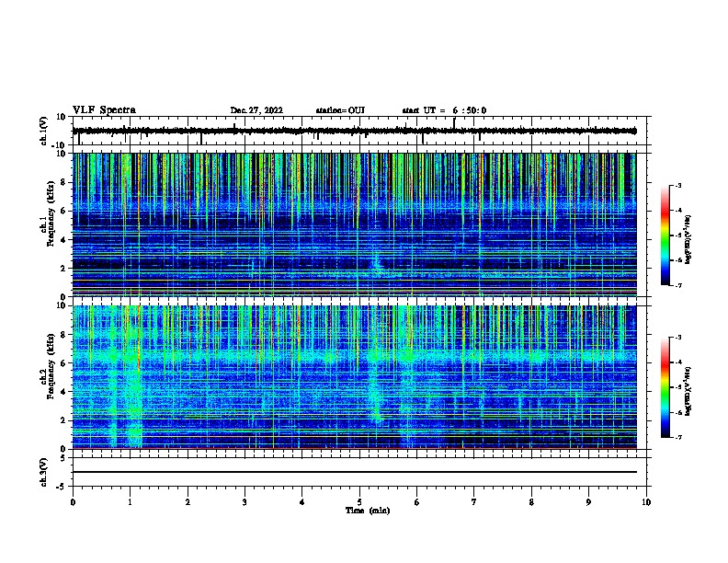Click the -3 label on ch.1 colorbar
Image resolution: width=728 pixels, height=563 pixels.
(x=677, y=185)
